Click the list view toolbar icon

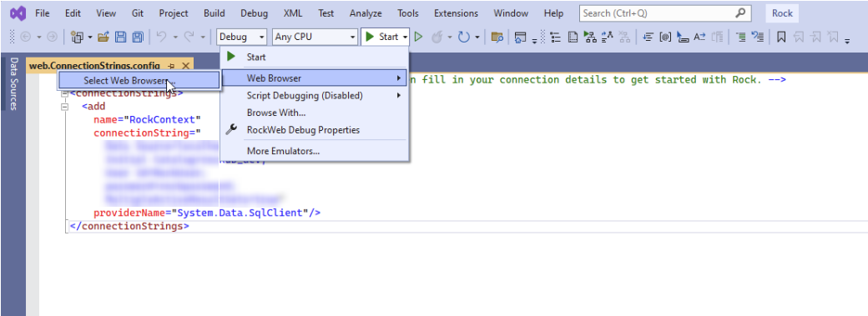[x=556, y=37]
